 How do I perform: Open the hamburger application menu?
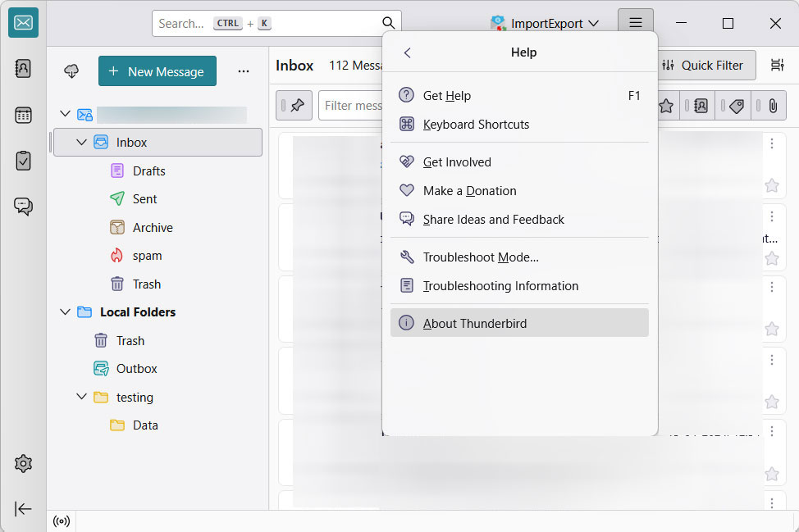click(x=635, y=23)
